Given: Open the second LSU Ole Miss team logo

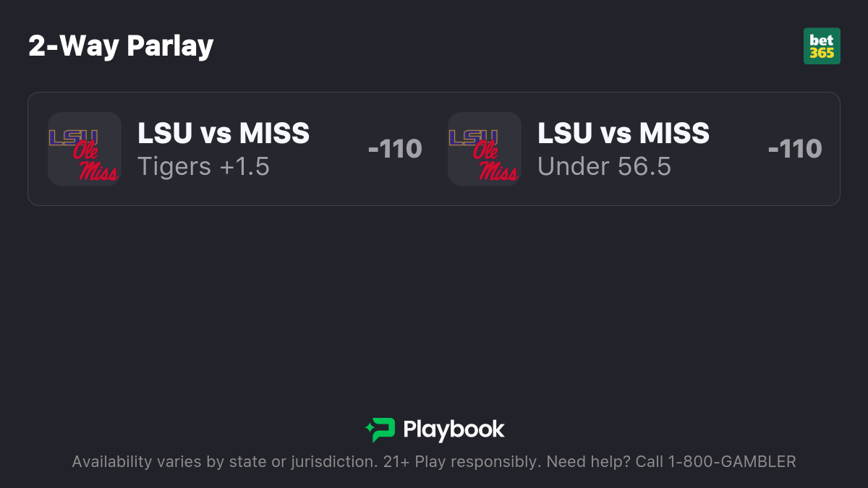Looking at the screenshot, I should (x=485, y=149).
